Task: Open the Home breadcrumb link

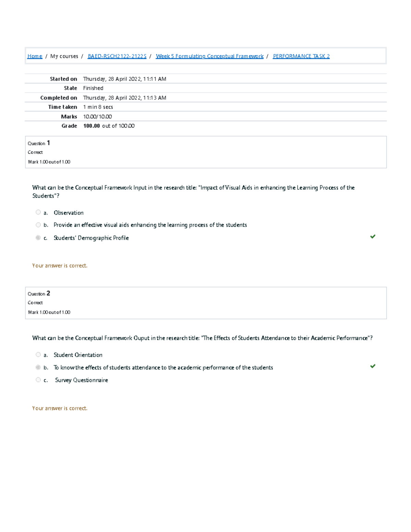Action: click(x=35, y=56)
